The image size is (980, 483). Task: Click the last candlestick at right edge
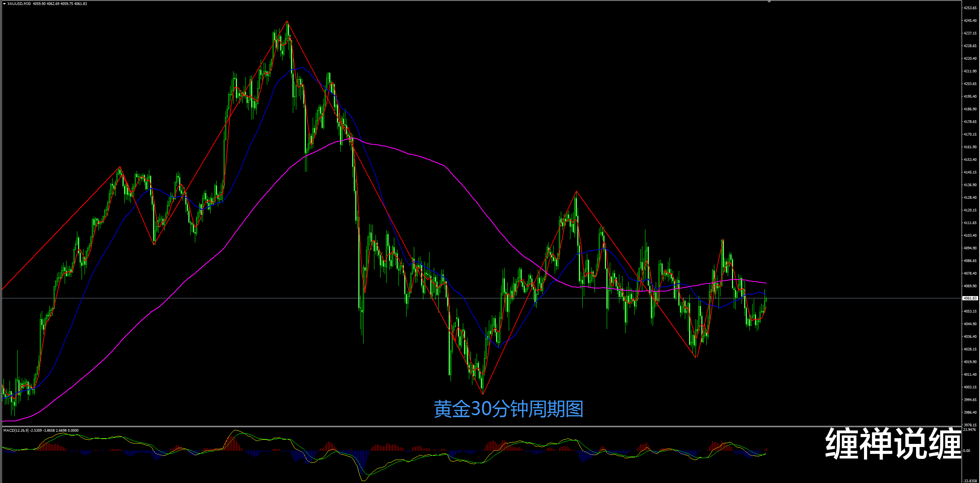(766, 300)
